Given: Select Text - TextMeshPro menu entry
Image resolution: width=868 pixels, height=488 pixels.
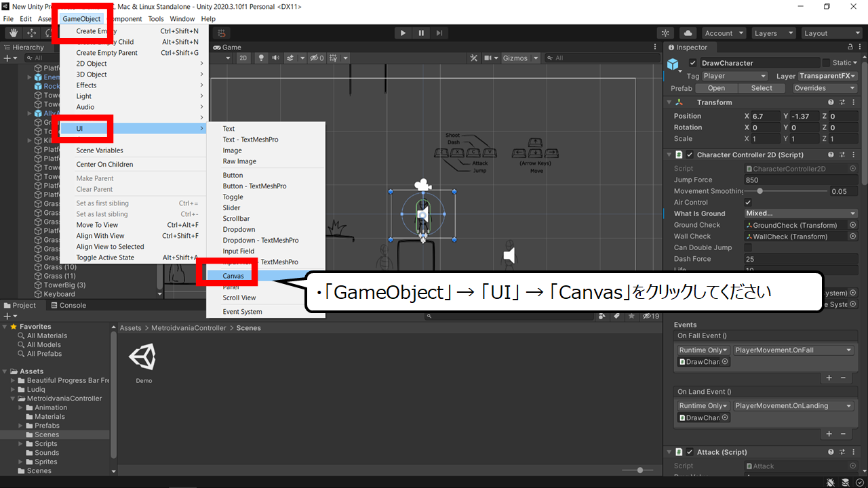Looking at the screenshot, I should [265, 140].
